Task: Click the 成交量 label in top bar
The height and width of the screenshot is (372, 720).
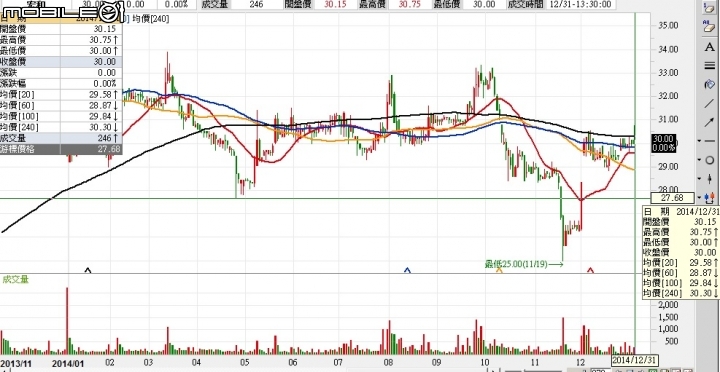Action: click(214, 4)
